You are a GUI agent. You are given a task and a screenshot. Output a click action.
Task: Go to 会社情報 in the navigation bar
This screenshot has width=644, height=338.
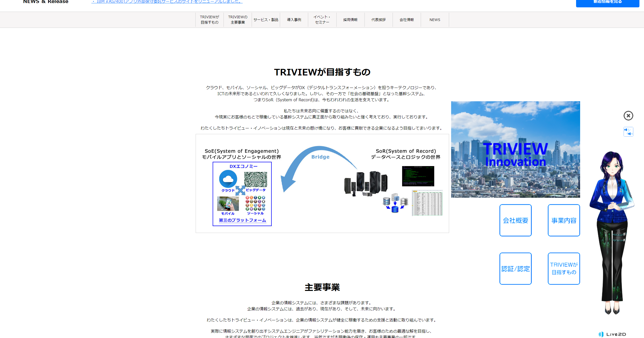(x=407, y=20)
